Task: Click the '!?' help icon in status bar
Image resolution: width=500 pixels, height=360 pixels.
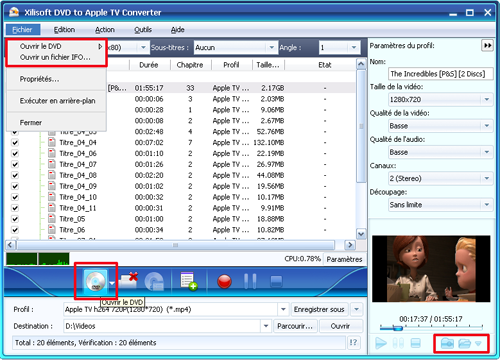Action: [353, 342]
